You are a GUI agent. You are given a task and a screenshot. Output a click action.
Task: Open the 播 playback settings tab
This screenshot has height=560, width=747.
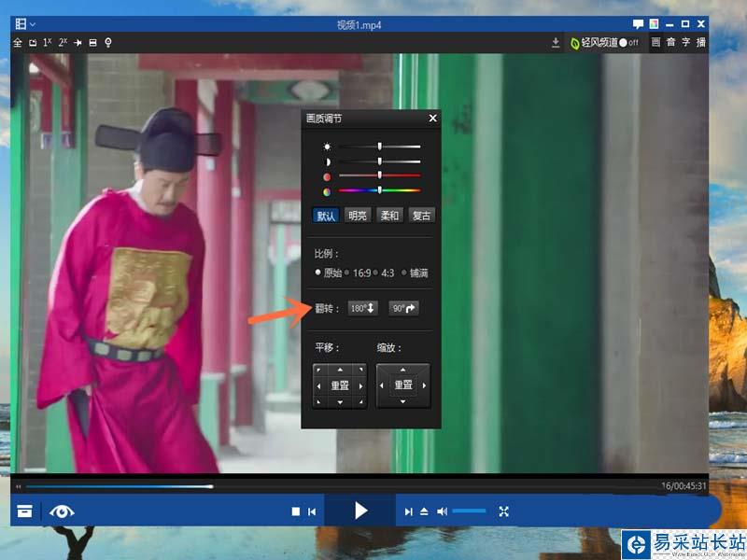tap(701, 42)
